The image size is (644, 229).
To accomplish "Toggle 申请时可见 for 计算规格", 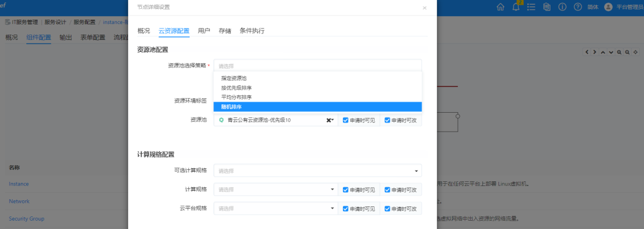I will (x=346, y=190).
